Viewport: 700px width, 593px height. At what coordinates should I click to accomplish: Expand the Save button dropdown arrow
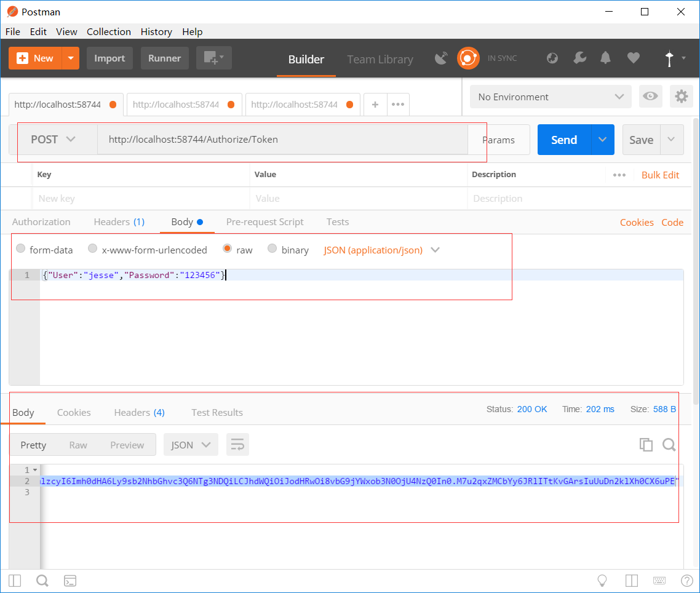(x=671, y=139)
